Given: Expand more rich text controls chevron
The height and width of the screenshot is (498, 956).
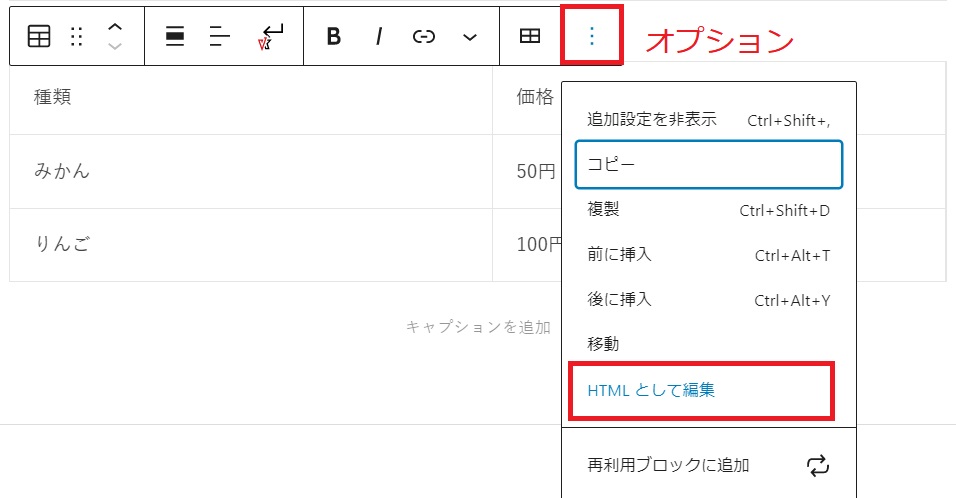Looking at the screenshot, I should (469, 38).
